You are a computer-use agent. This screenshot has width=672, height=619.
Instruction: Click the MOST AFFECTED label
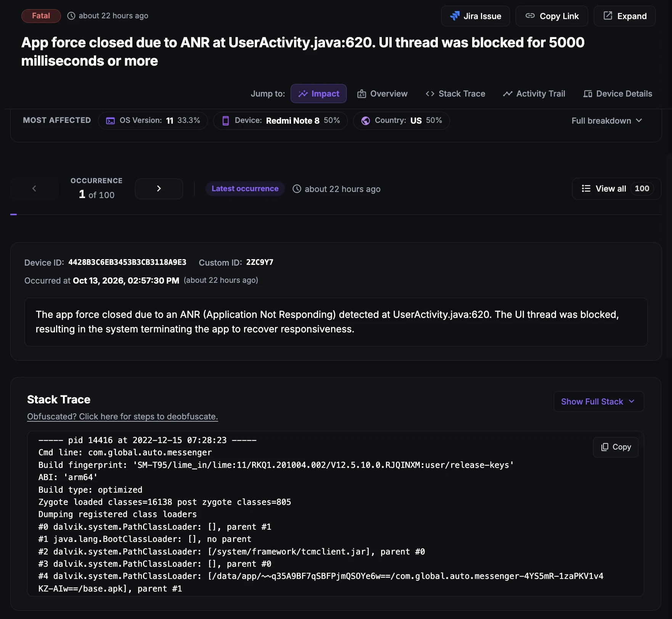coord(57,120)
